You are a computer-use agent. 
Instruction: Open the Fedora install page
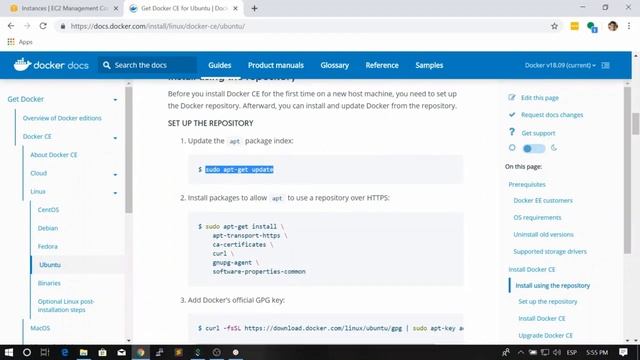[48, 247]
